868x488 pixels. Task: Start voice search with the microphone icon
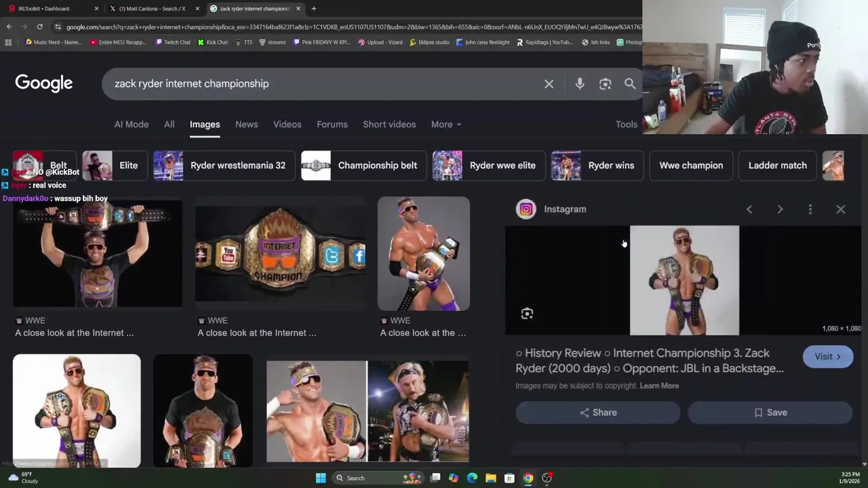click(580, 84)
